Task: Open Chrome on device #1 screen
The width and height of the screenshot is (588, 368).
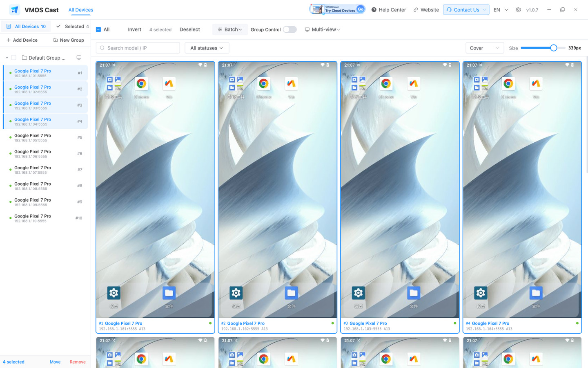Action: [141, 84]
